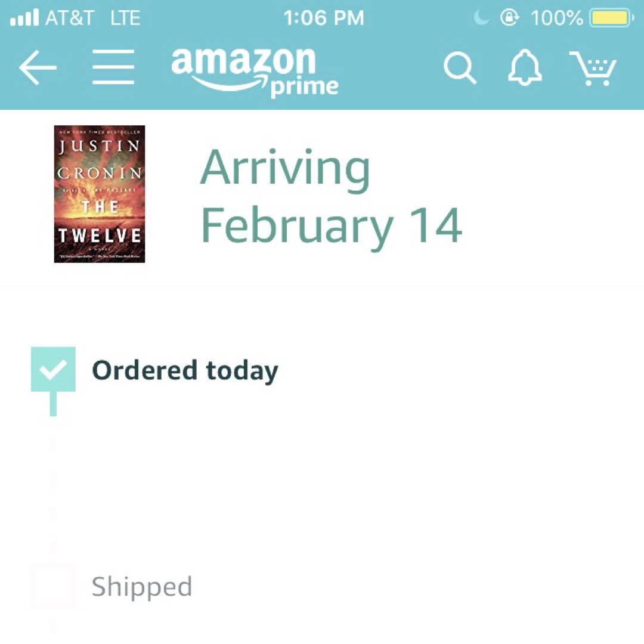
Task: Open the hamburger menu
Action: [x=113, y=67]
